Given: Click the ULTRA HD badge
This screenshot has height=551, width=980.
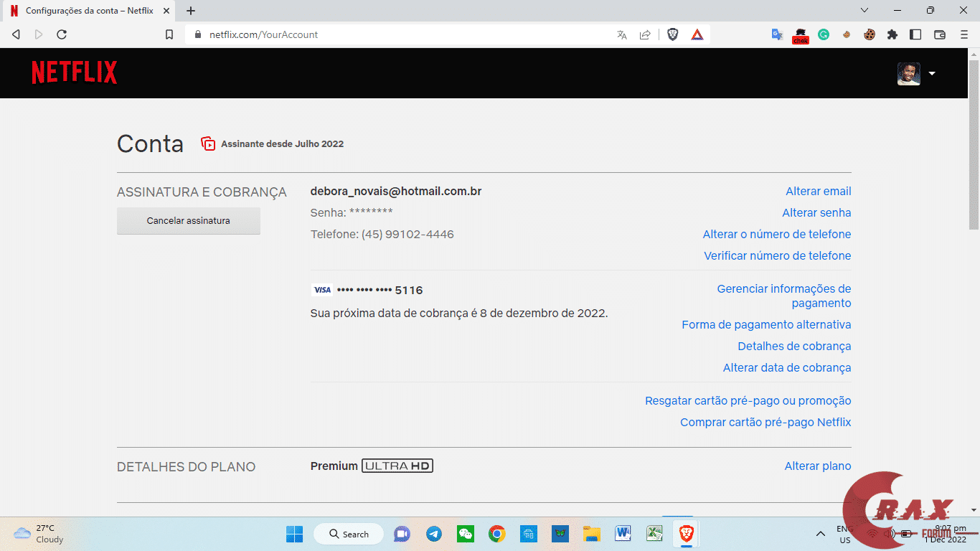Looking at the screenshot, I should [397, 466].
